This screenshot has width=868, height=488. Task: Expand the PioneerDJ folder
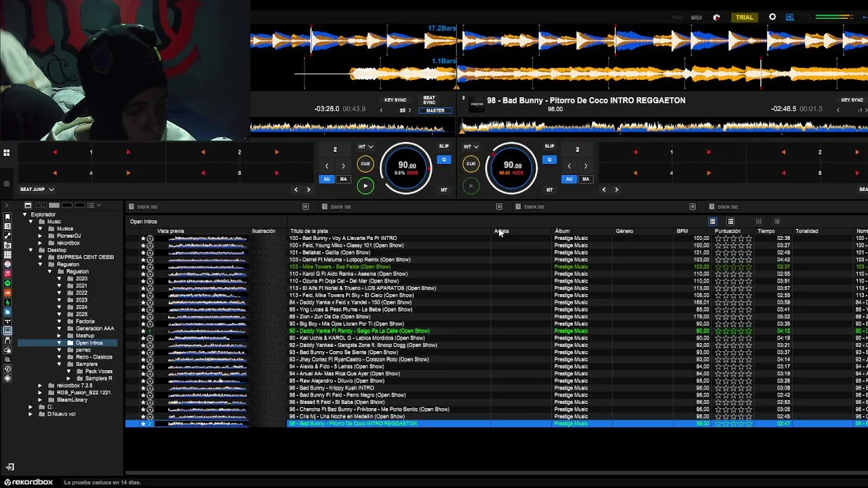[40, 236]
